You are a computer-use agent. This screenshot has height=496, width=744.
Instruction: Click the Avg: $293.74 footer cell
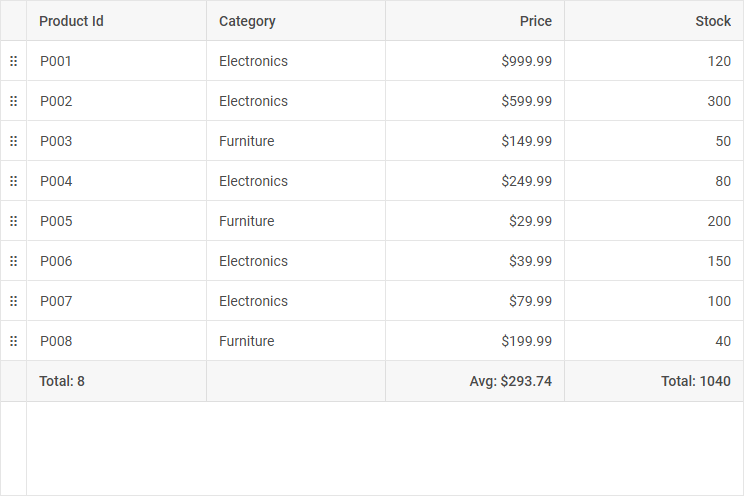pos(510,381)
